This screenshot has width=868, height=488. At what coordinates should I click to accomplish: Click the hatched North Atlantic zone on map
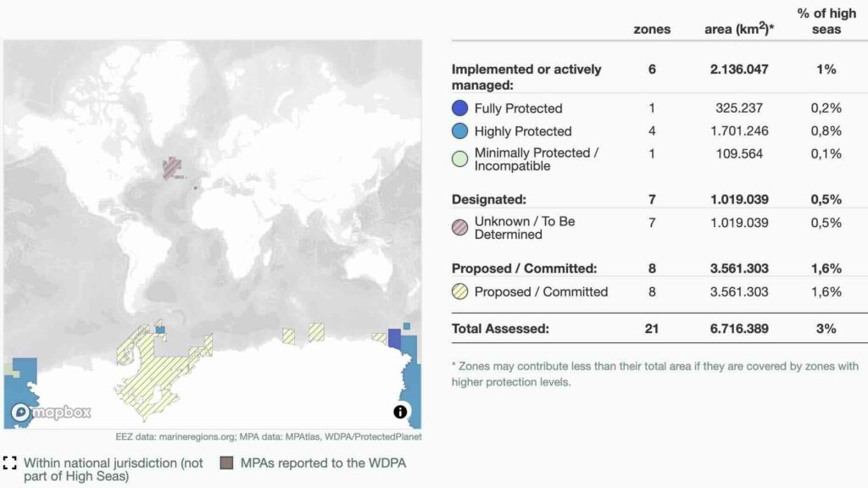pos(172,167)
